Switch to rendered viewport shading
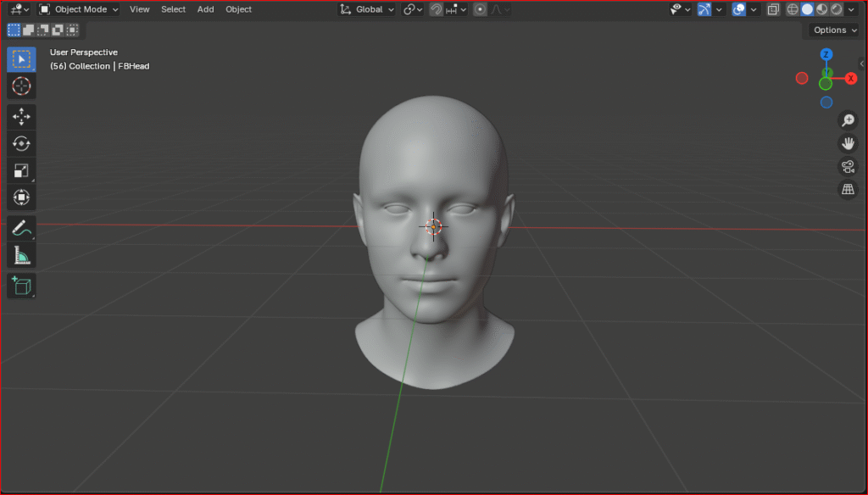Image resolution: width=868 pixels, height=495 pixels. pos(836,9)
